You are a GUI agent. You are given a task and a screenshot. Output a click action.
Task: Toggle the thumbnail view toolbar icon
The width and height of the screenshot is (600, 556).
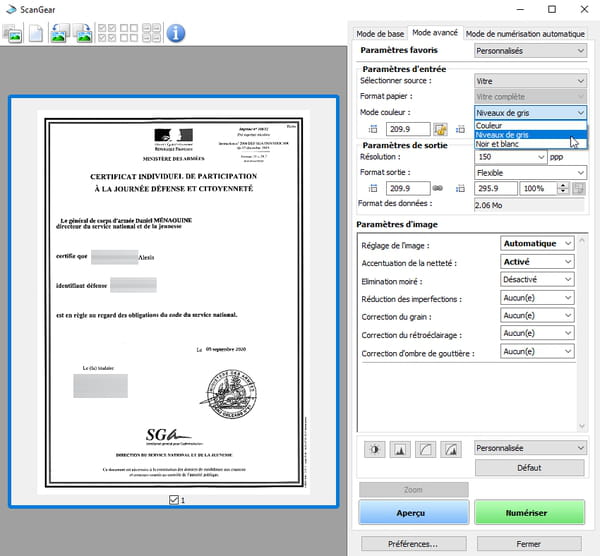tap(12, 33)
